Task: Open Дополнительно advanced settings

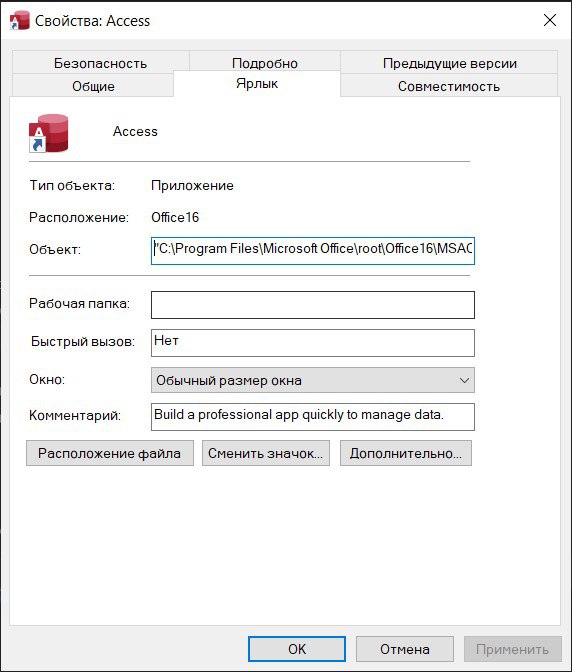Action: point(406,453)
